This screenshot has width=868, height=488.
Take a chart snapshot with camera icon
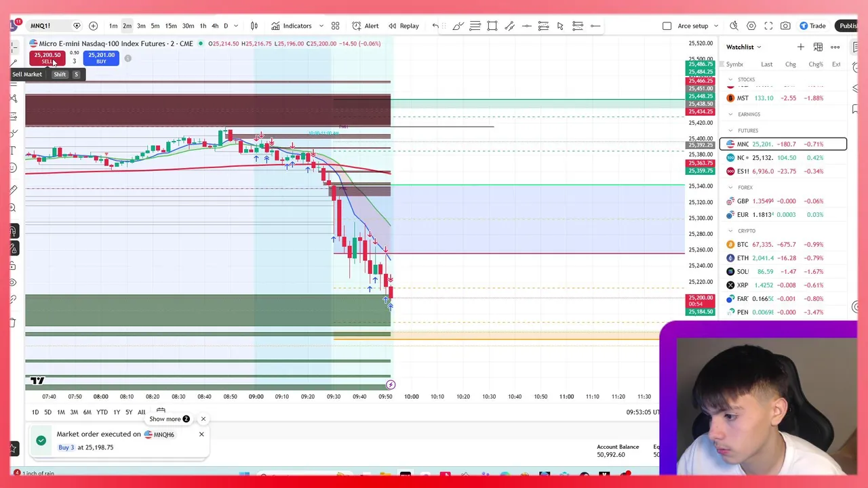(785, 26)
